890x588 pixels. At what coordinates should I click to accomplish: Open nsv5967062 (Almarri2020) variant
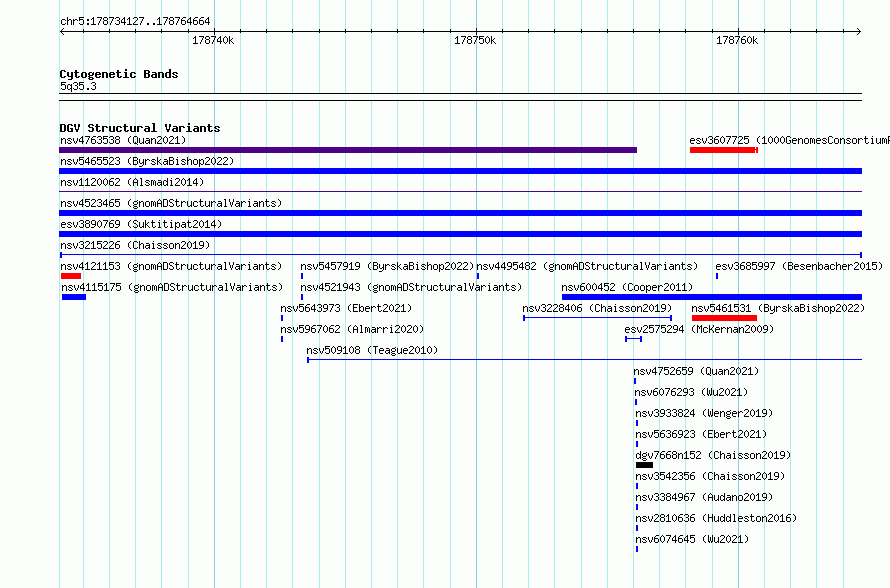tap(352, 329)
